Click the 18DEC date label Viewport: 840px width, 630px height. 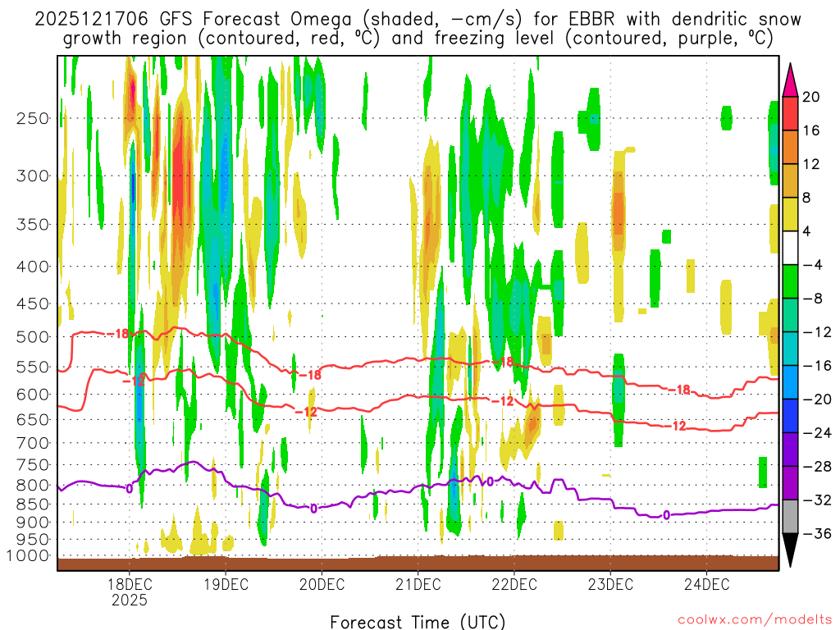tap(129, 584)
